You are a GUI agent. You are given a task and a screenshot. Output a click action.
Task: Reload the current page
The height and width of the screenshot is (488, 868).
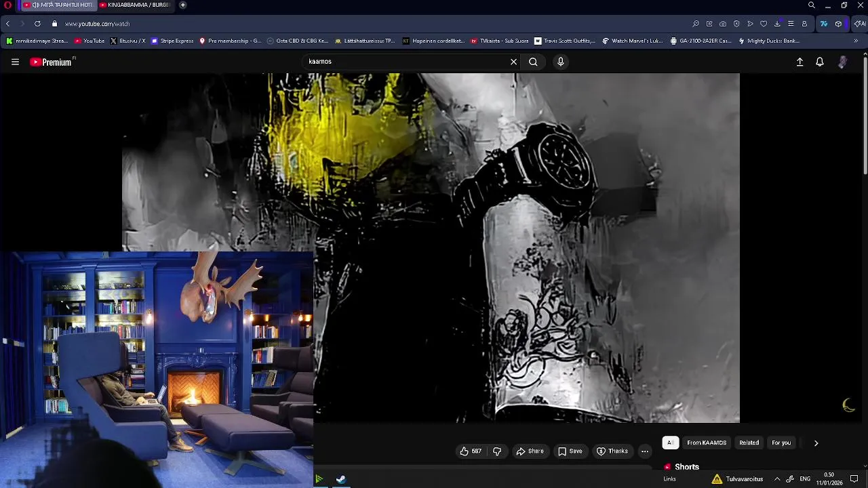click(37, 24)
